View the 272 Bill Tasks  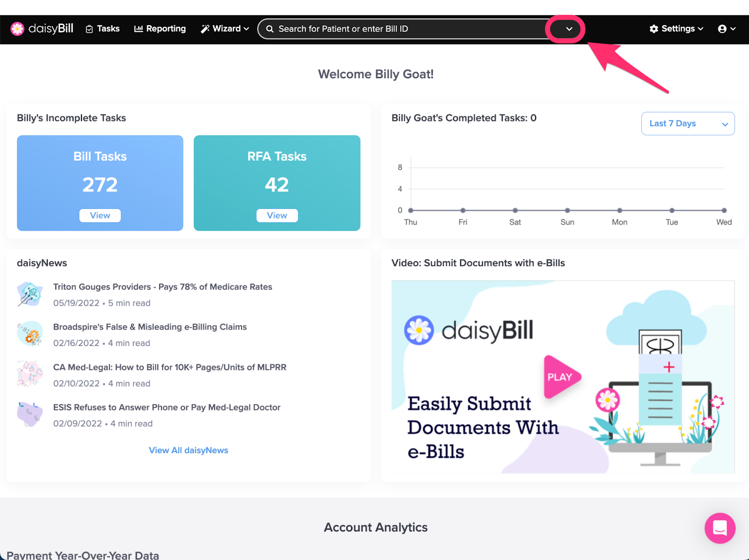(x=100, y=215)
